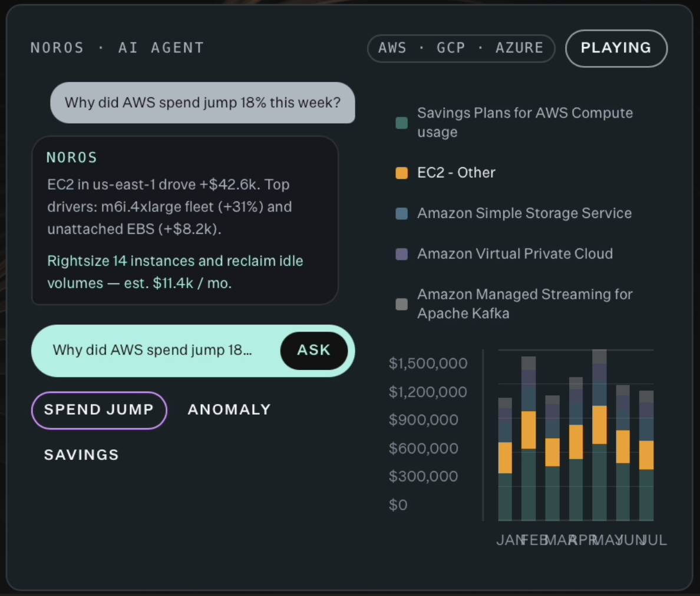Select the SPEND JUMP prompt chip
Screen dimensions: 700x596
tap(99, 410)
